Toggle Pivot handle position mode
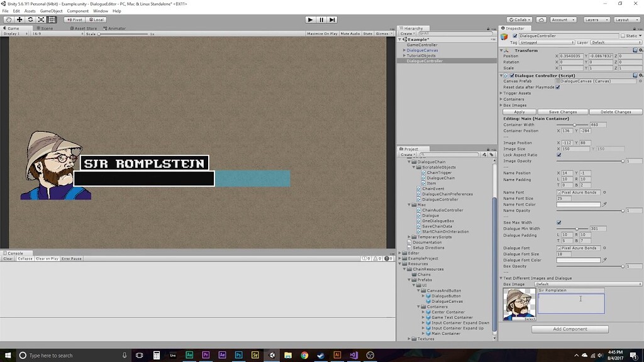 [x=74, y=19]
